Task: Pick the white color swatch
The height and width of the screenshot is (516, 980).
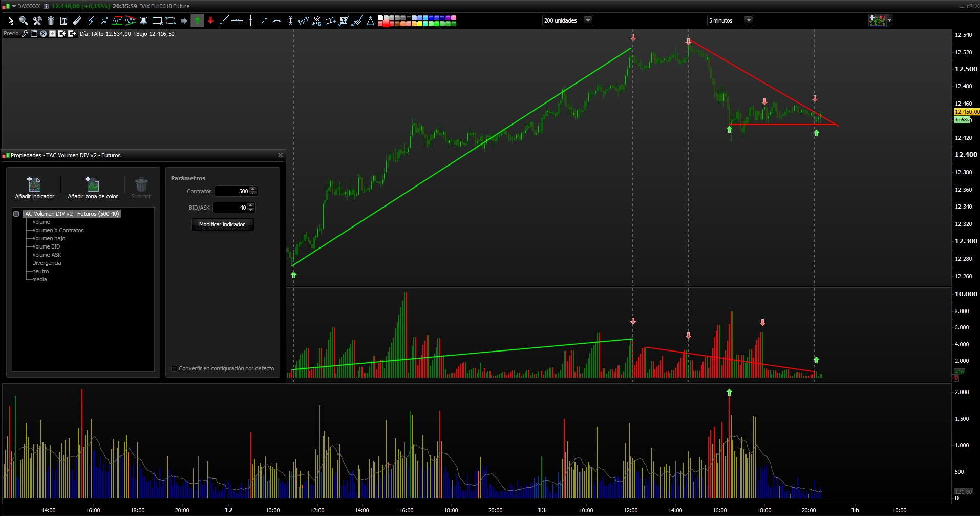Action: click(x=380, y=18)
